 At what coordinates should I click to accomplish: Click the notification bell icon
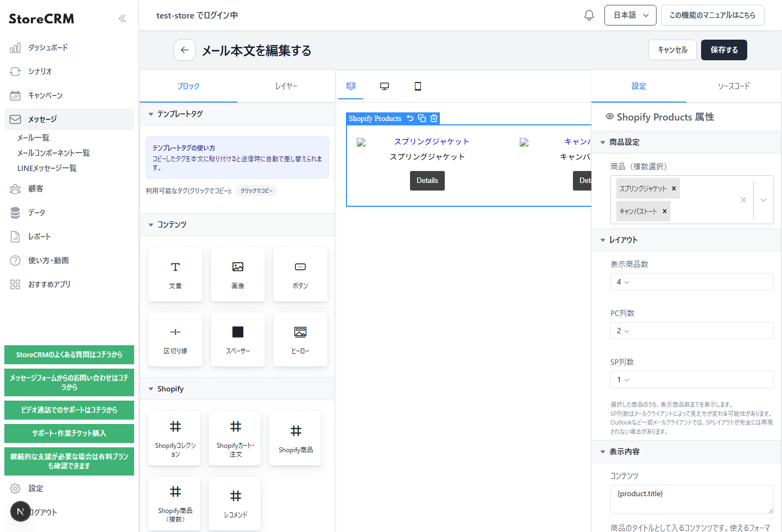(589, 15)
